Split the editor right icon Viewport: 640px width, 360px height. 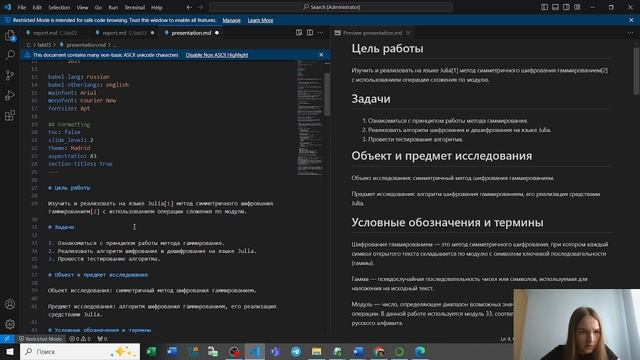[310, 33]
